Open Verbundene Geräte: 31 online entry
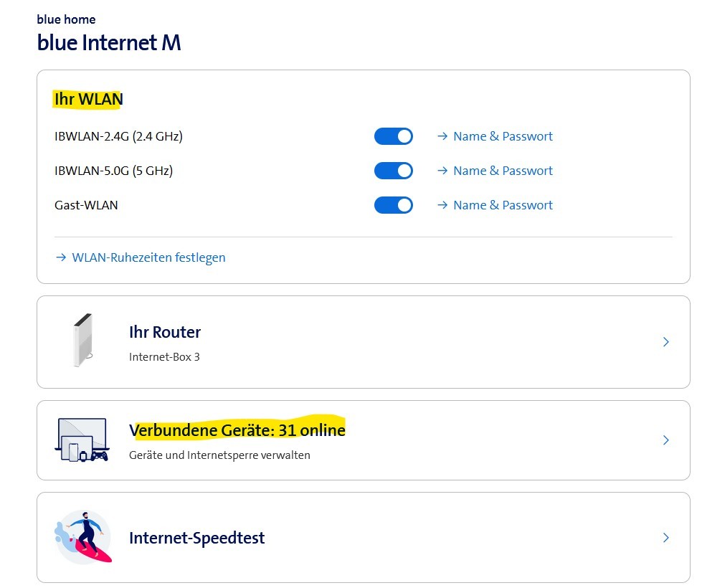 tap(237, 430)
